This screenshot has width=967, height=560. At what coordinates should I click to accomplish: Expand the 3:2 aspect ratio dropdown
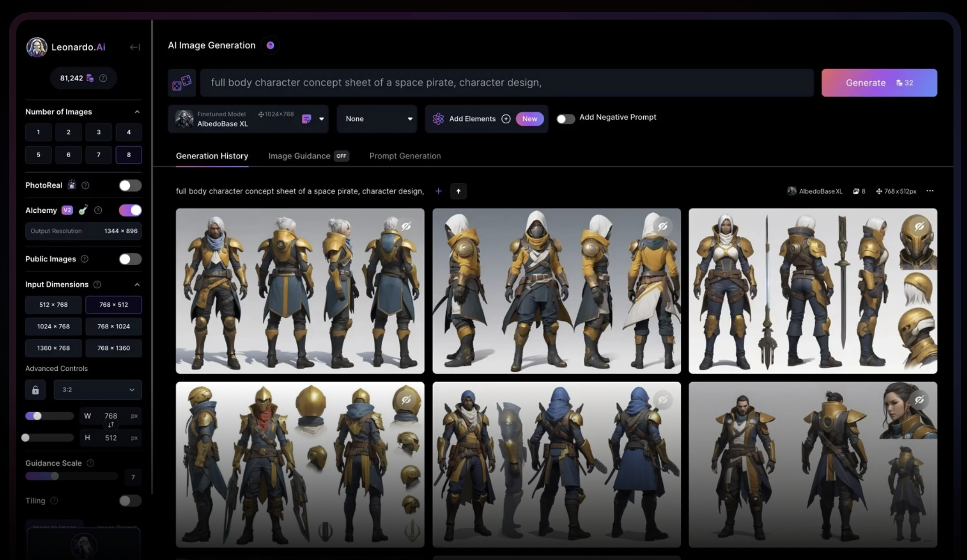pos(98,390)
